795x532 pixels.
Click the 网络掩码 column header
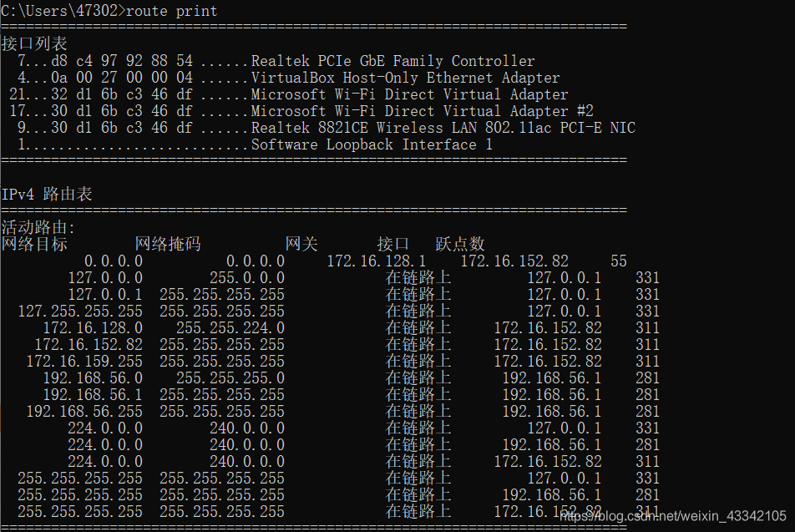pyautogui.click(x=168, y=244)
